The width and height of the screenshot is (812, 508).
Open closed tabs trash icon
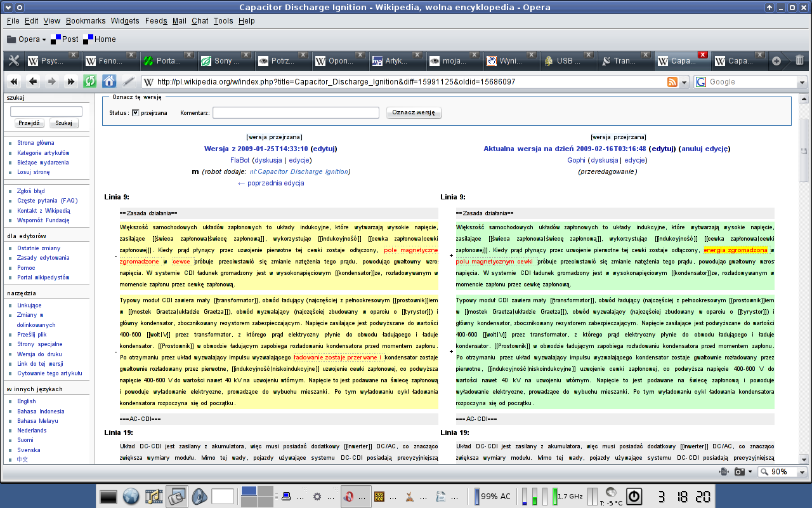[799, 61]
